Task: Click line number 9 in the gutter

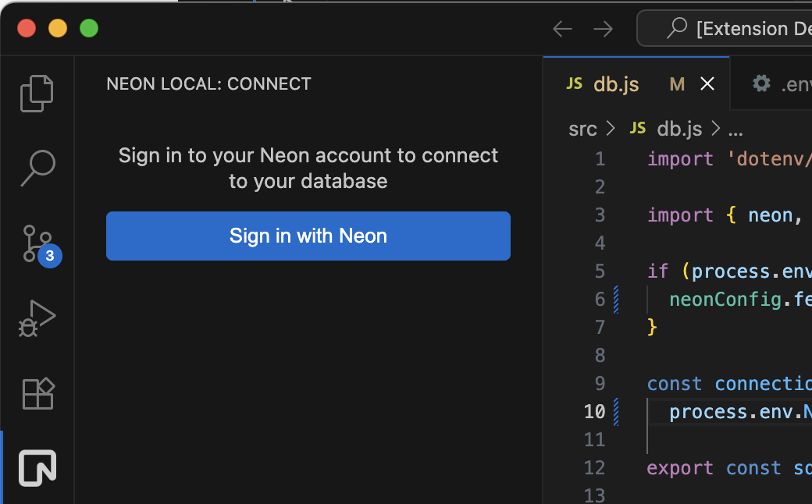Action: pyautogui.click(x=600, y=383)
